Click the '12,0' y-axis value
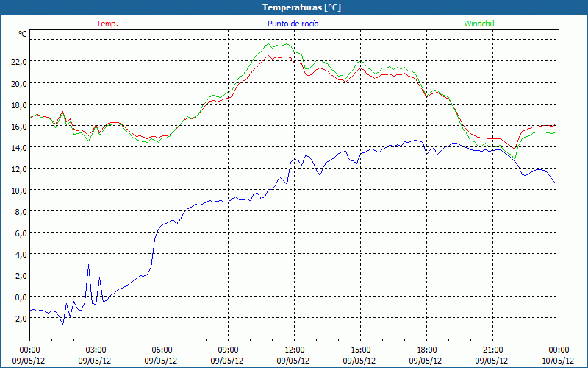Viewport: 588px width, 368px height. point(19,169)
